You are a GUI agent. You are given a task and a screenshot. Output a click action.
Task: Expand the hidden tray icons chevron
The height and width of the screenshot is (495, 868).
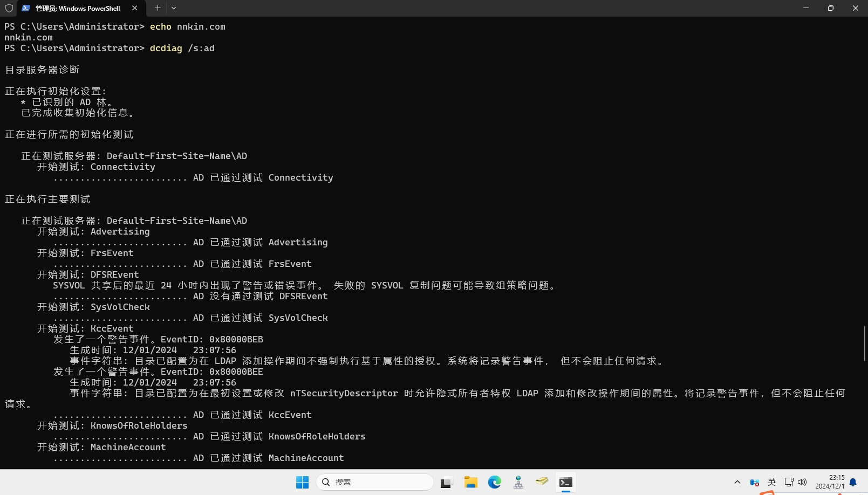coord(737,482)
